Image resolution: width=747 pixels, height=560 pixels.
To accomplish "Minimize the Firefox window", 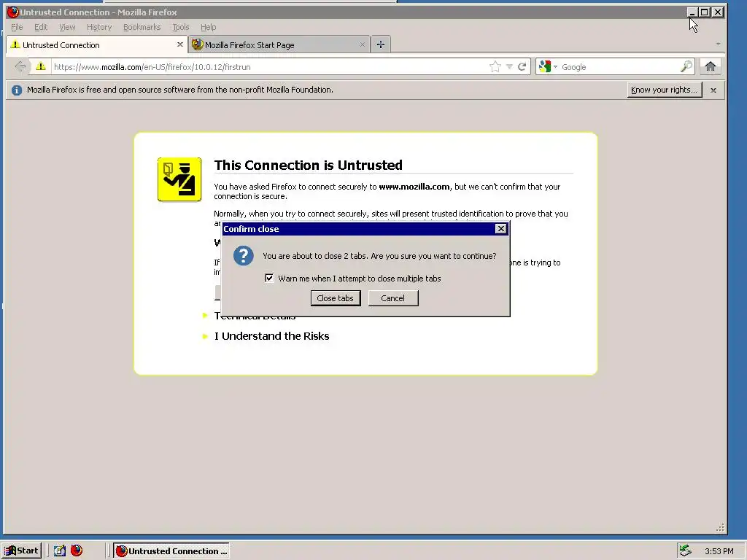I will [x=692, y=12].
